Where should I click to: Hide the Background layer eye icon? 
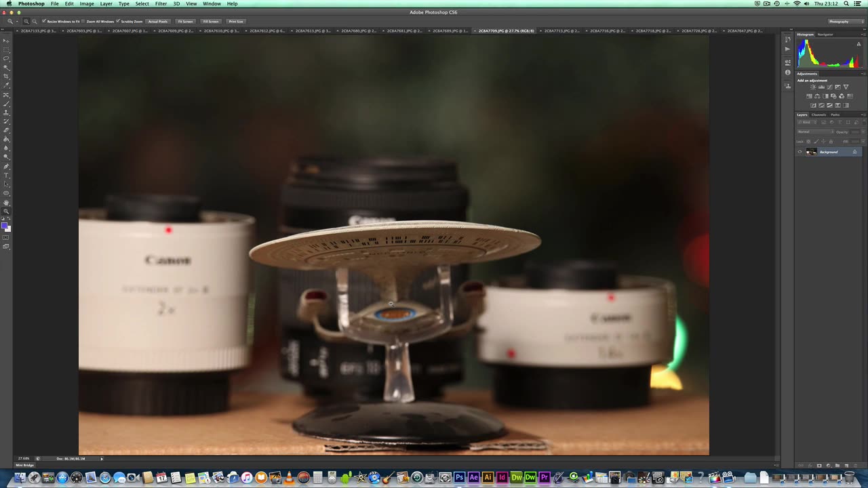click(800, 152)
